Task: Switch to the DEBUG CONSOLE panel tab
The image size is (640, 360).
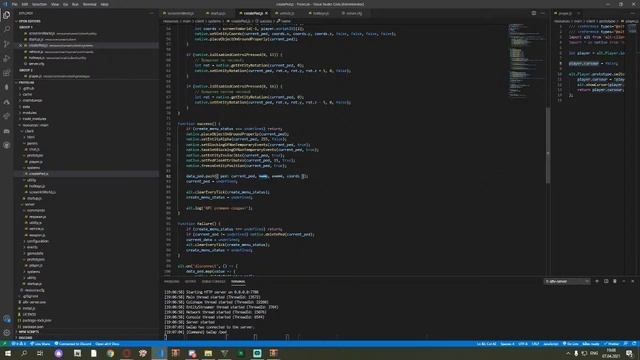Action: [x=213, y=281]
